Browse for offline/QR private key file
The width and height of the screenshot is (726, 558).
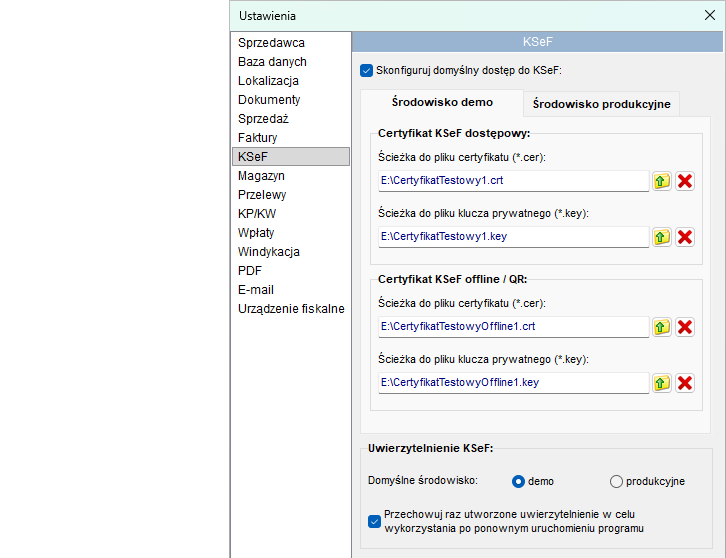pos(662,383)
